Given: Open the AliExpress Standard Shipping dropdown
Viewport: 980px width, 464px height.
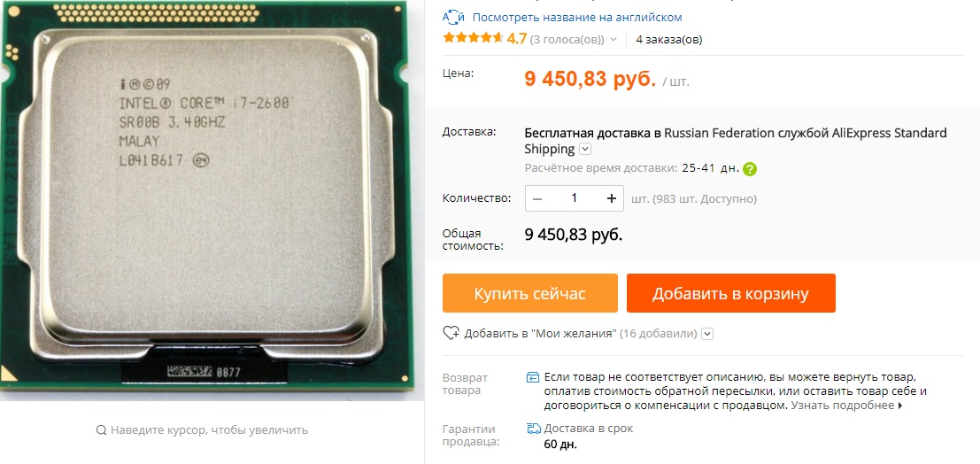Looking at the screenshot, I should pos(585,149).
